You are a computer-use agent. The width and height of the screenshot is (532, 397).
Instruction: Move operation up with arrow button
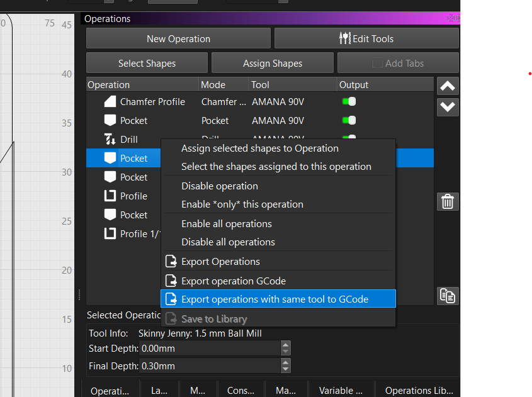coord(448,86)
